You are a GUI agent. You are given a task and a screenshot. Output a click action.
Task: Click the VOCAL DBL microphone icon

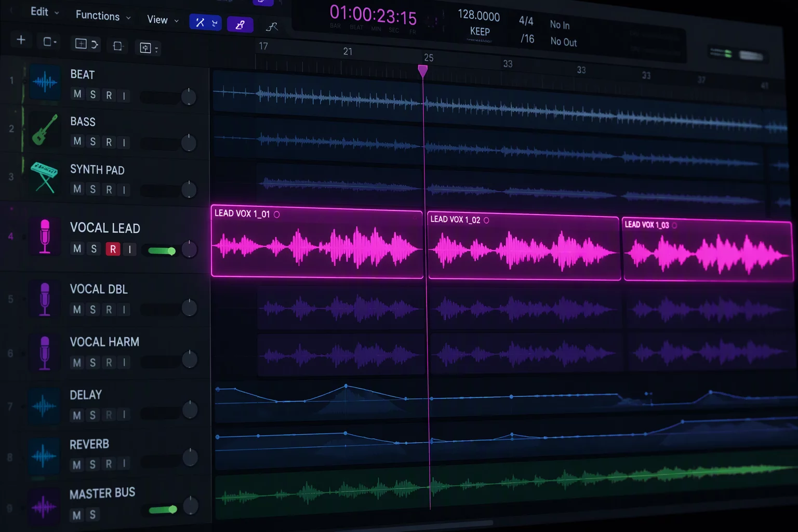(x=45, y=299)
